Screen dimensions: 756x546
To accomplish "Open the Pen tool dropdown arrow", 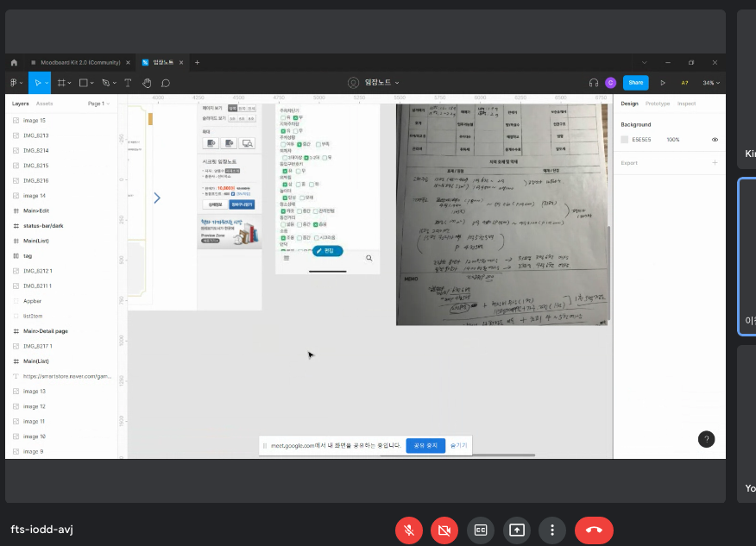I will pyautogui.click(x=114, y=83).
